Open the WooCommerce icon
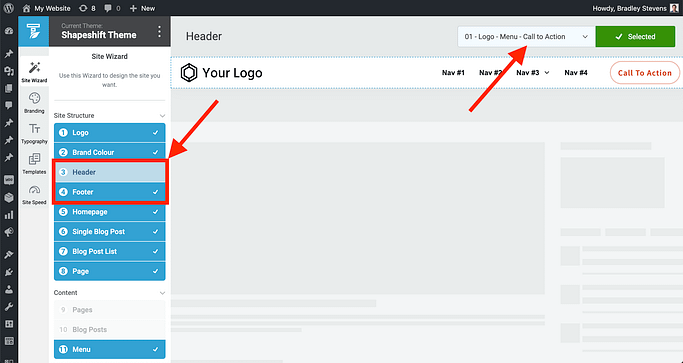 pyautogui.click(x=9, y=180)
